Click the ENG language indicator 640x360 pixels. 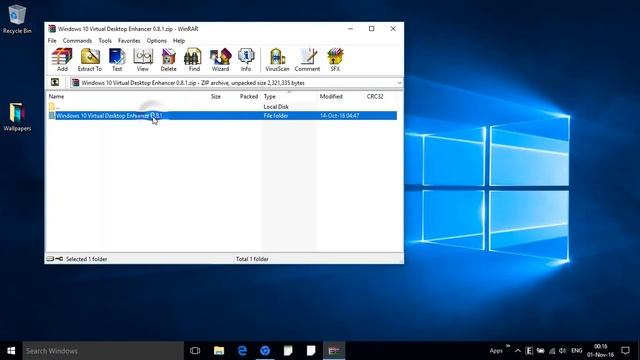(576, 351)
